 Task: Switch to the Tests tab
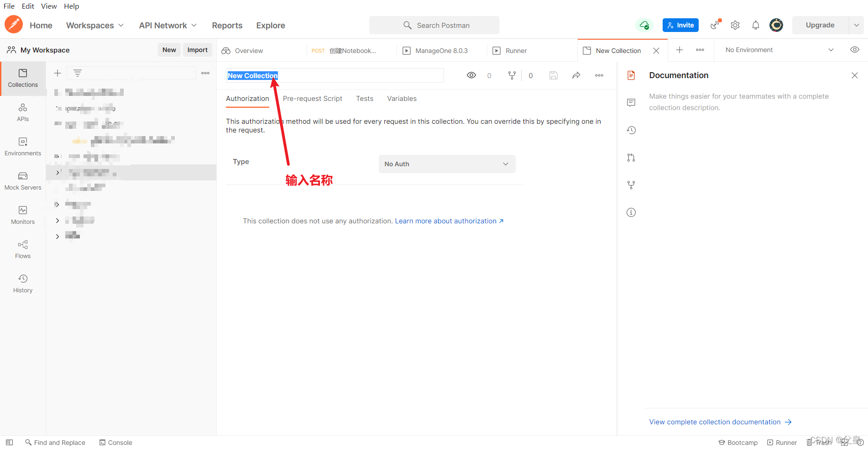[x=365, y=99]
